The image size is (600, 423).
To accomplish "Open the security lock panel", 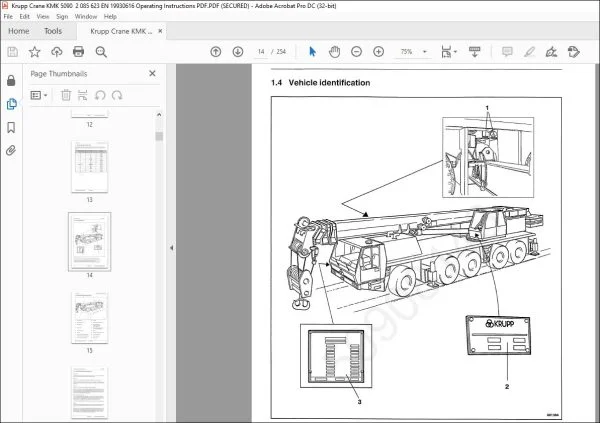I will [x=11, y=80].
